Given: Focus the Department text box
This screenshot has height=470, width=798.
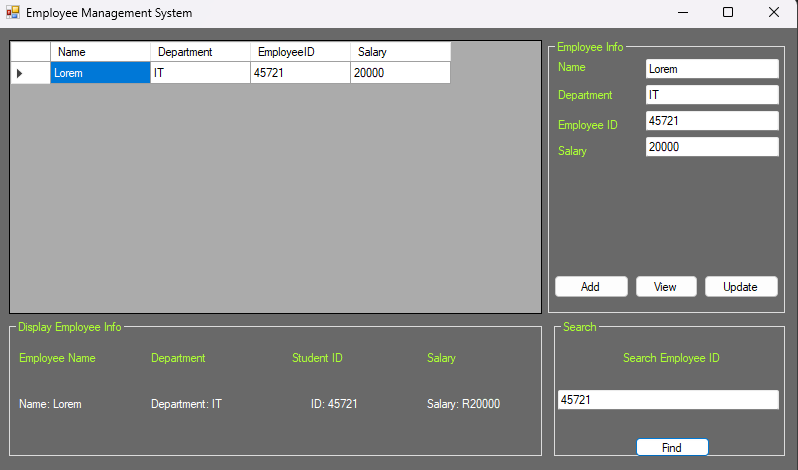Looking at the screenshot, I should pos(711,95).
